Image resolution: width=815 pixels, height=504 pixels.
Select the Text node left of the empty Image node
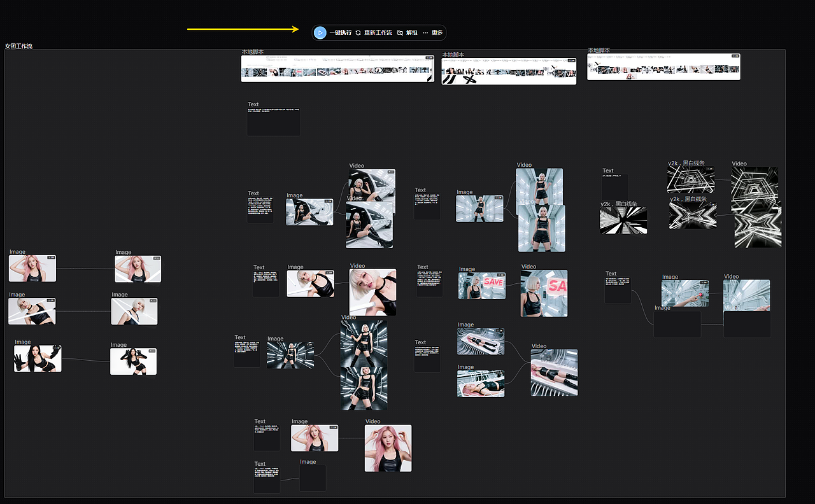[x=267, y=480]
